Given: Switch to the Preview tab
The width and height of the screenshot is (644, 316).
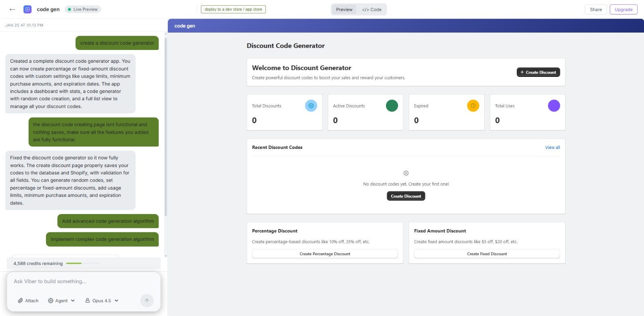Looking at the screenshot, I should point(344,9).
